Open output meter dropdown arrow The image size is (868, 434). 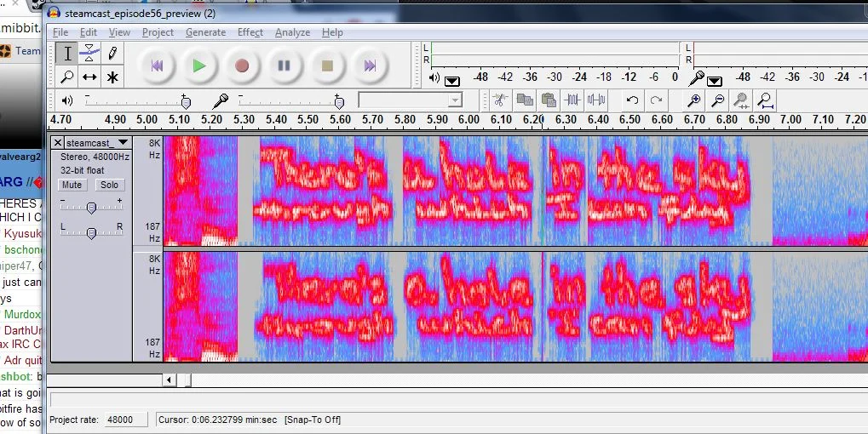[x=451, y=82]
